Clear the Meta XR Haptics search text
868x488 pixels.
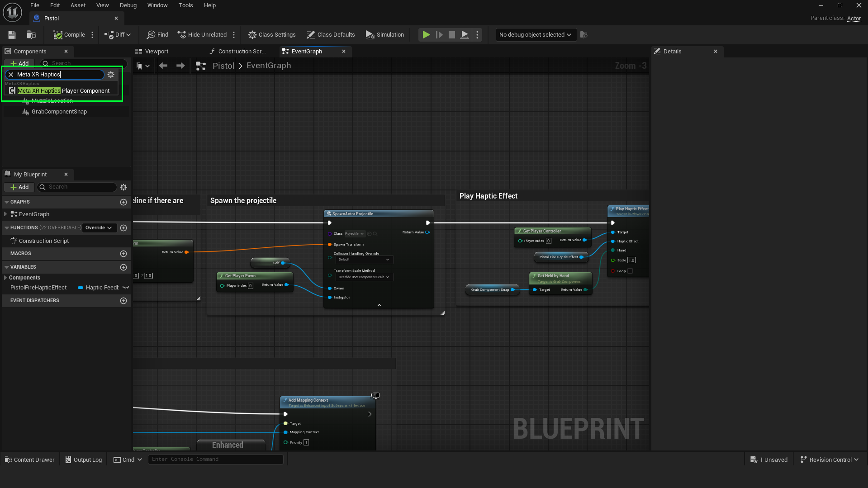pyautogui.click(x=11, y=75)
